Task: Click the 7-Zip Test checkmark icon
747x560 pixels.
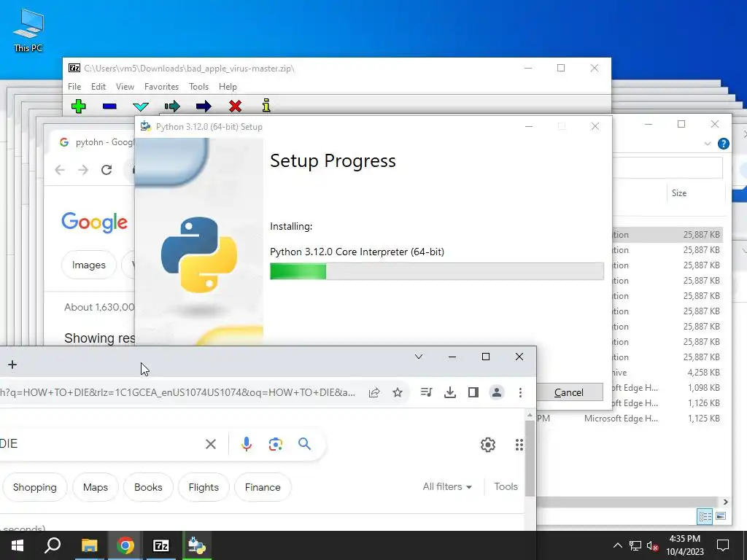Action: coord(141,106)
